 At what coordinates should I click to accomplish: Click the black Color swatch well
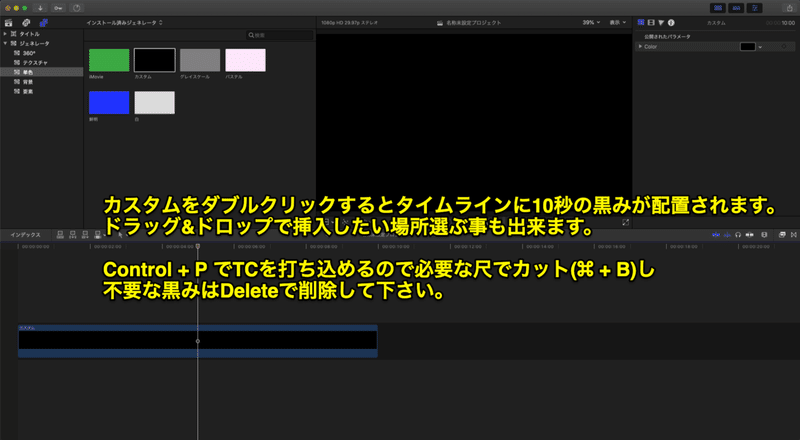click(747, 46)
